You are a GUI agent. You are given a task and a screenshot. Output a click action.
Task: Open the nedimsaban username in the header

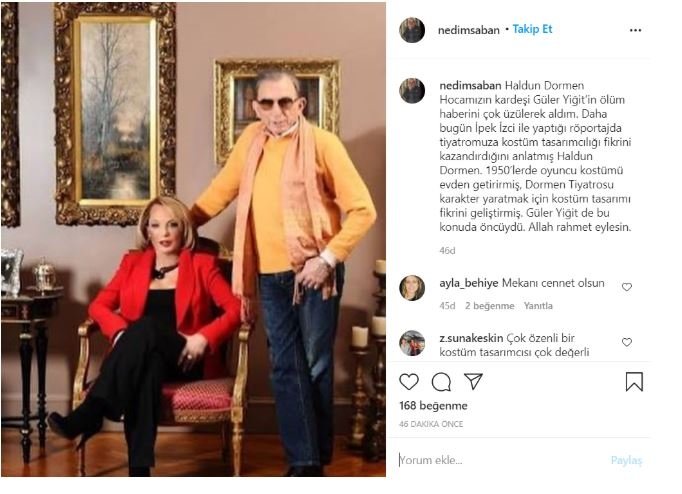468,30
